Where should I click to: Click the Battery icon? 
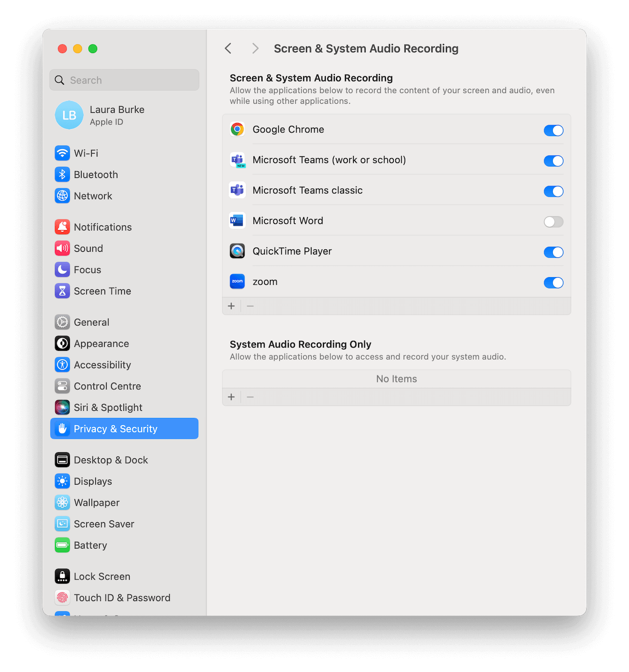62,545
